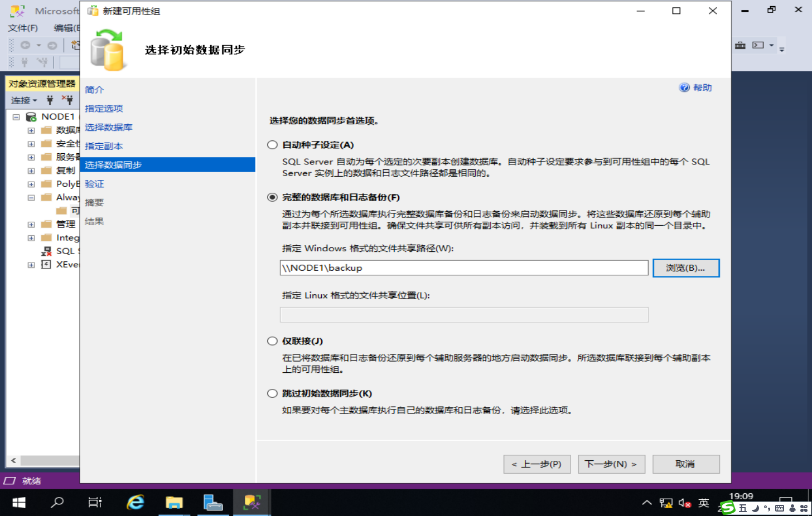Select the 完整的数据库和日志备份(F) radio option
This screenshot has width=812, height=516.
click(x=272, y=197)
